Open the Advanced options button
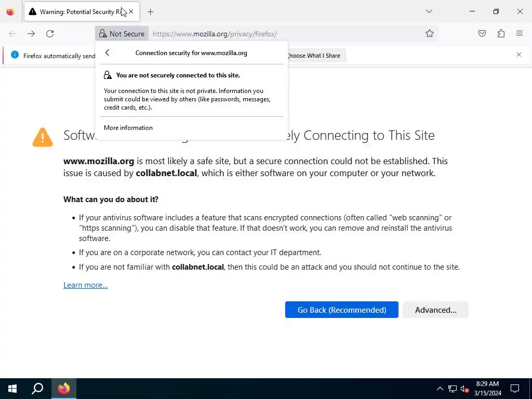The image size is (532, 399). pyautogui.click(x=436, y=310)
